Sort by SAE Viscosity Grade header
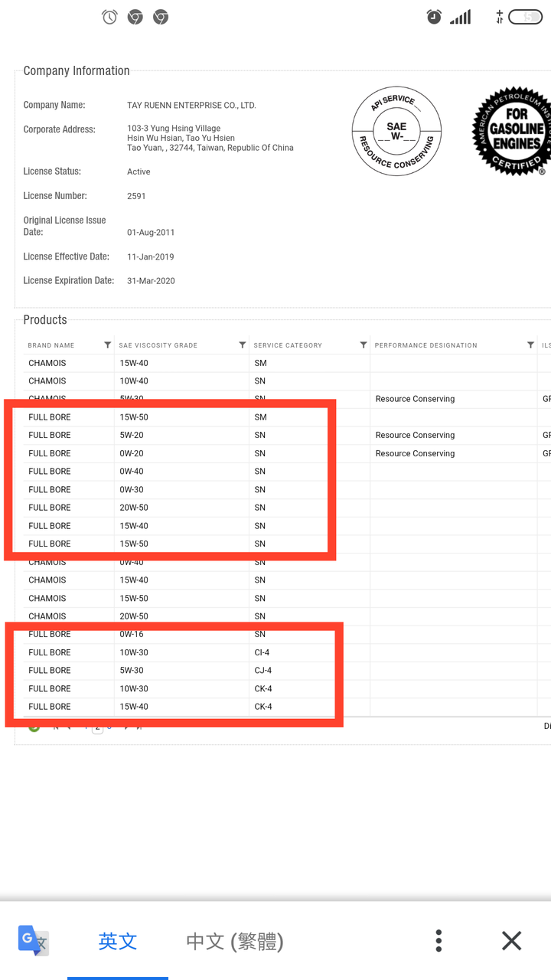This screenshot has height=980, width=551. (x=158, y=345)
